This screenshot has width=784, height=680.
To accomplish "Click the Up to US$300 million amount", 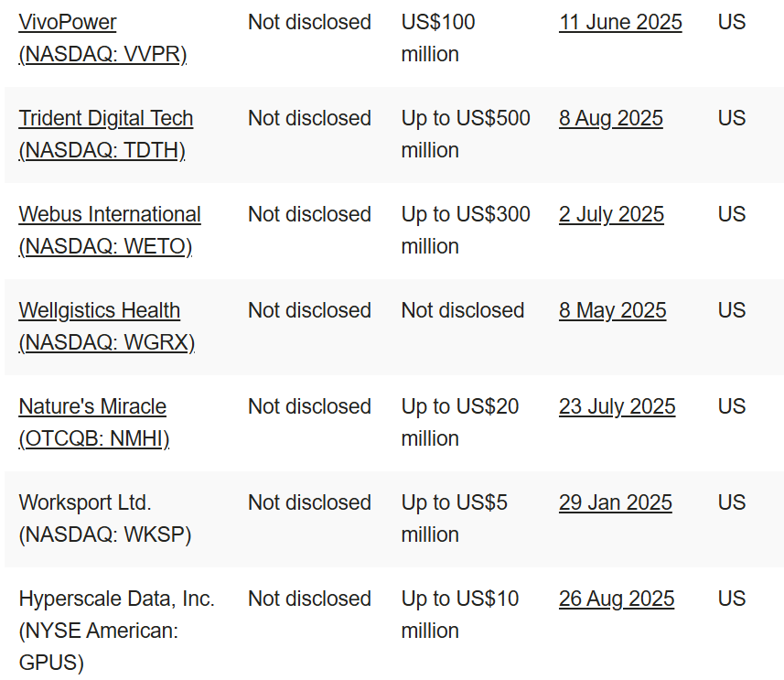I will coord(466,231).
